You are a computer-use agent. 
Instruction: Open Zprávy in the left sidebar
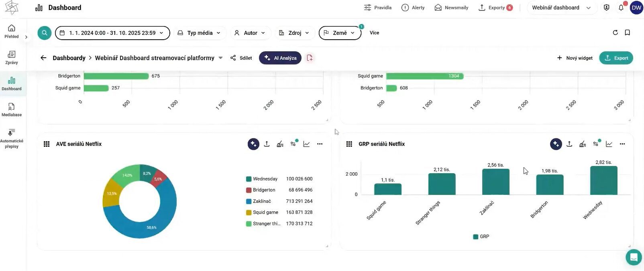12,57
